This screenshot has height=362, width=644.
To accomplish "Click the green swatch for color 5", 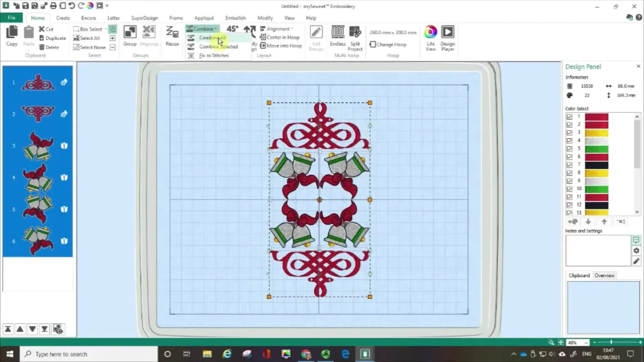I will (596, 149).
